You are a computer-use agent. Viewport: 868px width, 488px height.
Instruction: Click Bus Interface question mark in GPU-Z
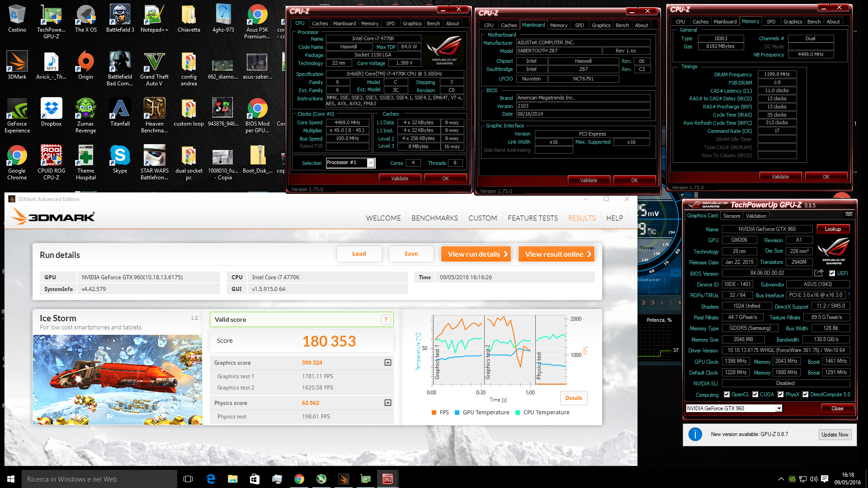849,295
